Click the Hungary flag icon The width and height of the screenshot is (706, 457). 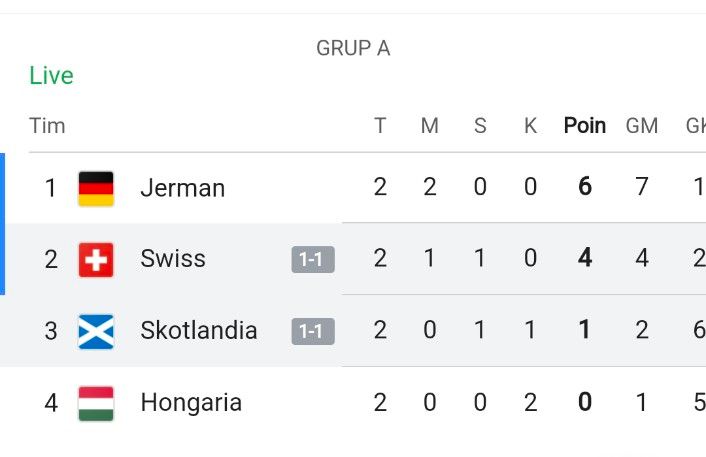[96, 403]
